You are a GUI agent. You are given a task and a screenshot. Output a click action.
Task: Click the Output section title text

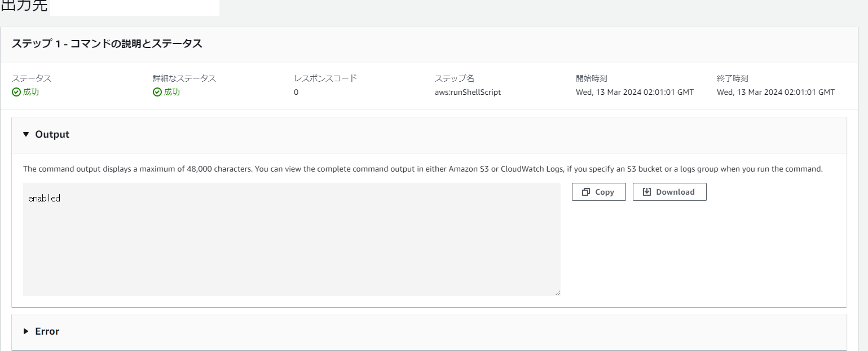coord(52,134)
